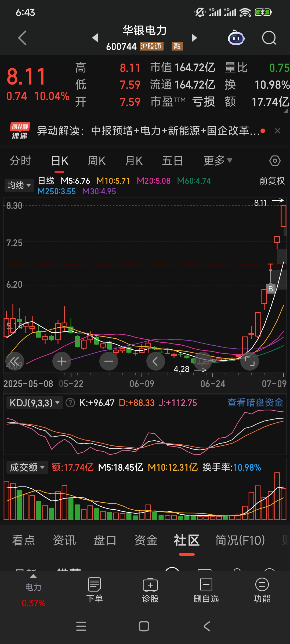
Task: Zoom in the K-line chart with plus
Action: point(62,361)
